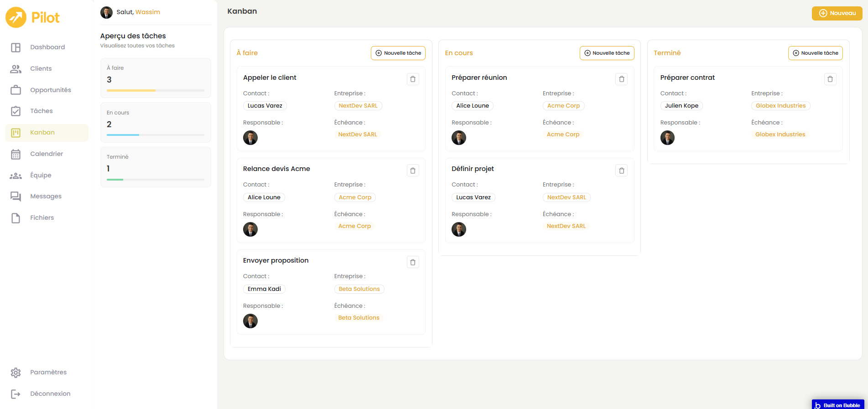The image size is (868, 409).
Task: Select the 'Emma Kadi' contact tag
Action: (264, 289)
